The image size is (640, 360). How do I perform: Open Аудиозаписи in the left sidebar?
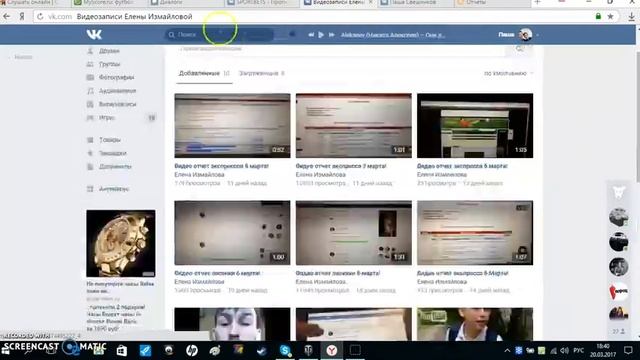click(x=118, y=91)
